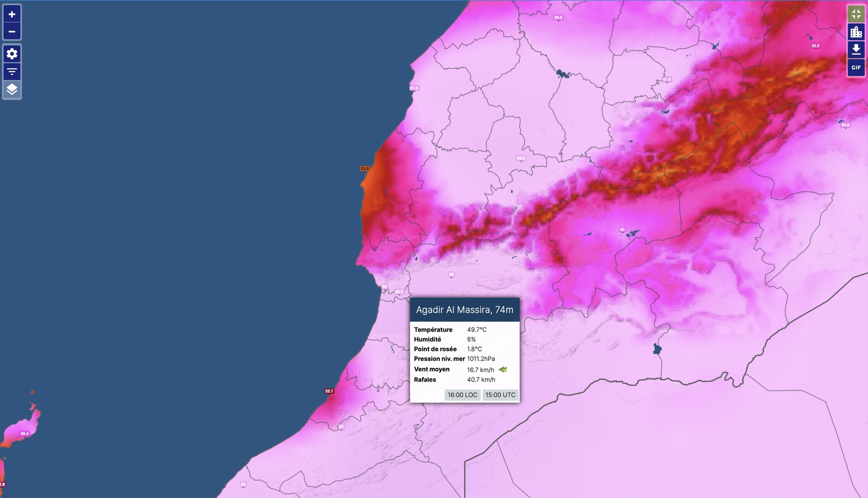Switch popup time to 15:00 UTC

point(500,395)
